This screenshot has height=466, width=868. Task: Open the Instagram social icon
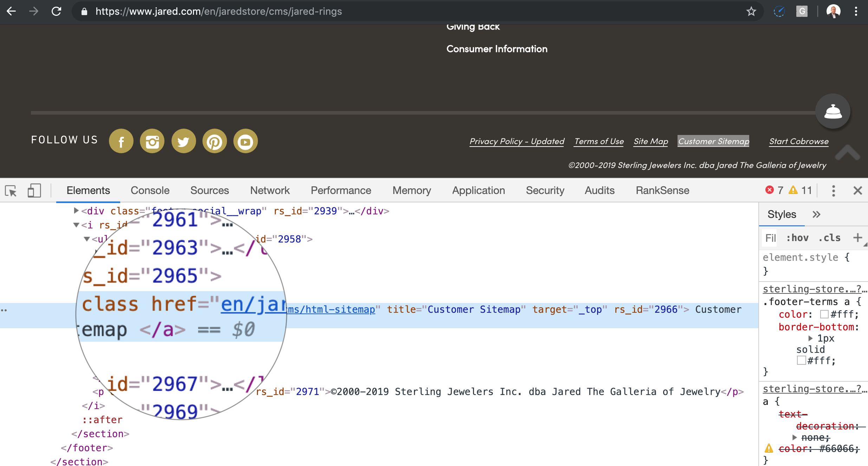152,141
